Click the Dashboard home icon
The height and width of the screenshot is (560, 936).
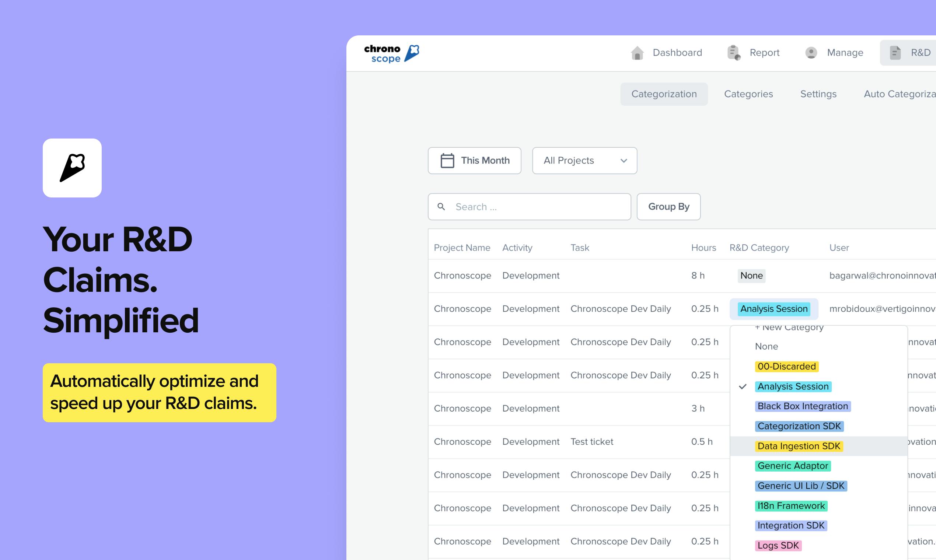coord(637,53)
